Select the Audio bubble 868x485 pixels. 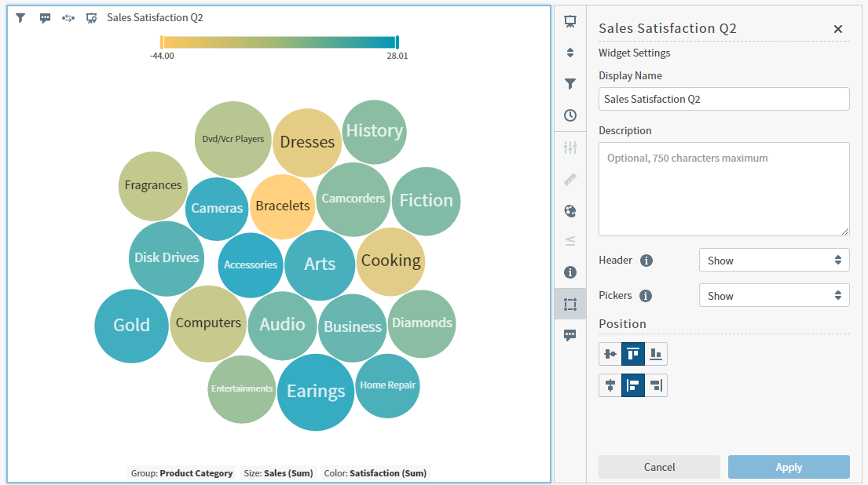click(282, 325)
